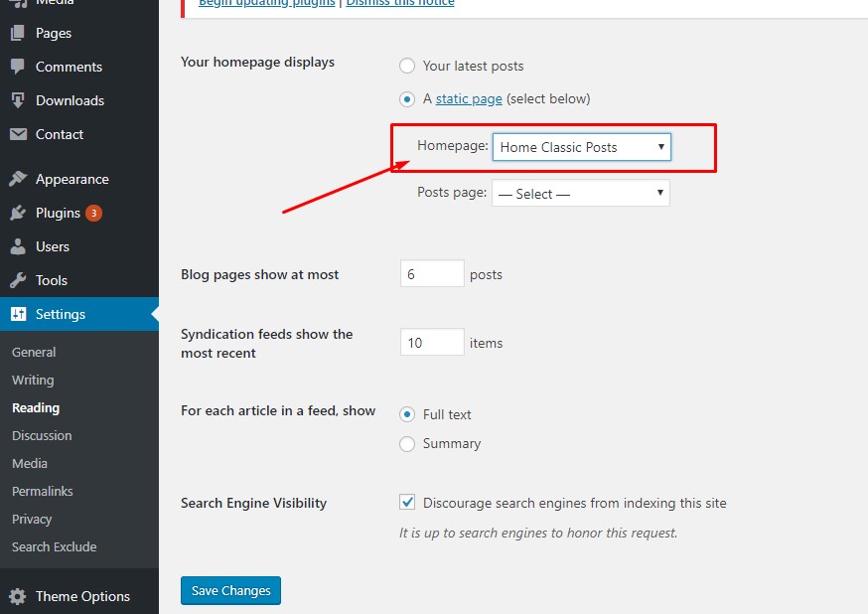
Task: Click the Appearance paintbrush icon
Action: coord(18,179)
